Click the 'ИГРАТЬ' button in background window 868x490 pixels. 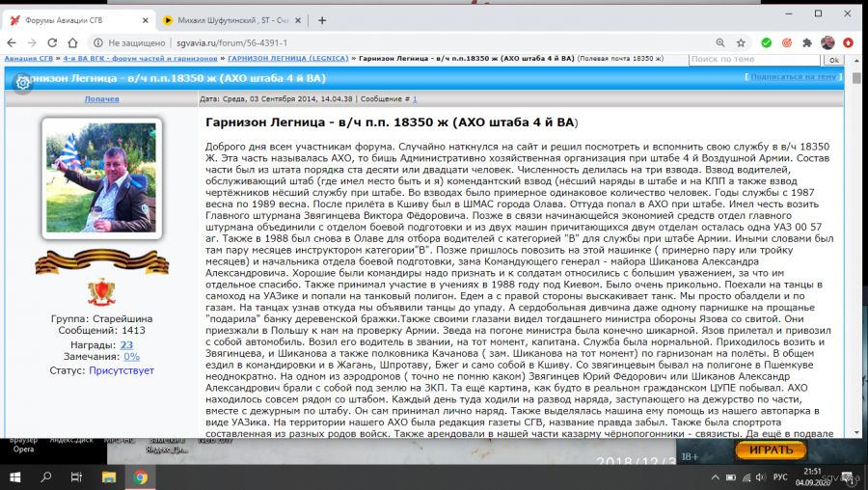tap(772, 450)
